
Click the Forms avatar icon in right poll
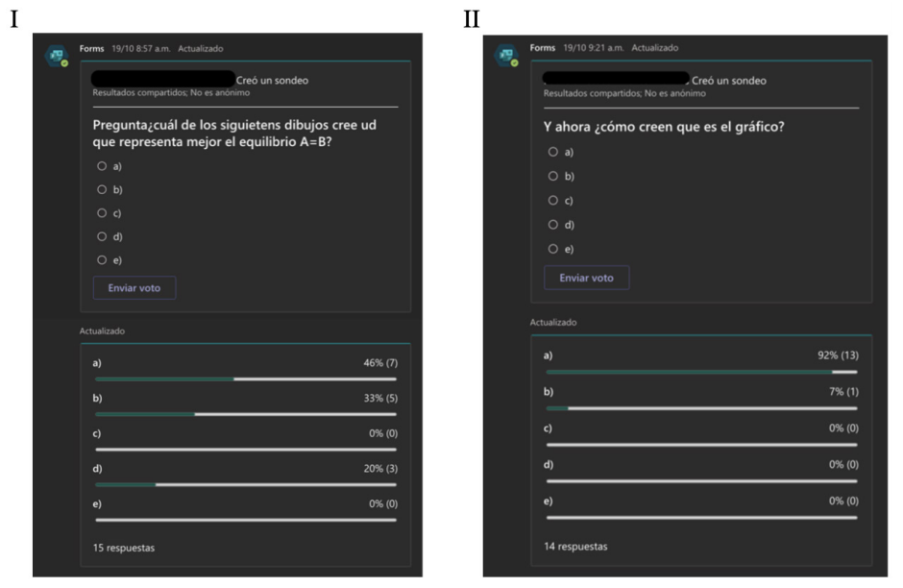[x=505, y=56]
